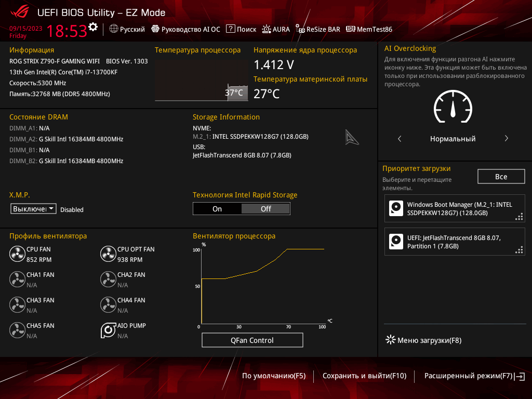Click Сохранить и выйти(F10)
The height and width of the screenshot is (399, 532).
364,376
